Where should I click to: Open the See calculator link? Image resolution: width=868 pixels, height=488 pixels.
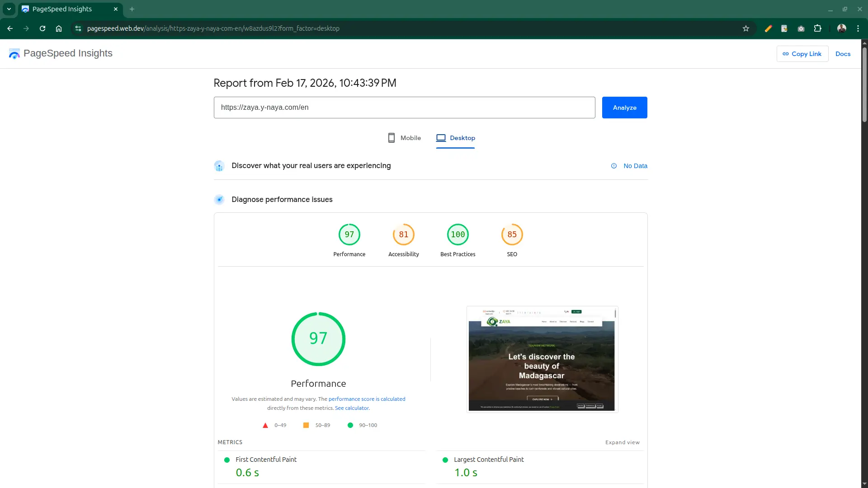coord(352,408)
